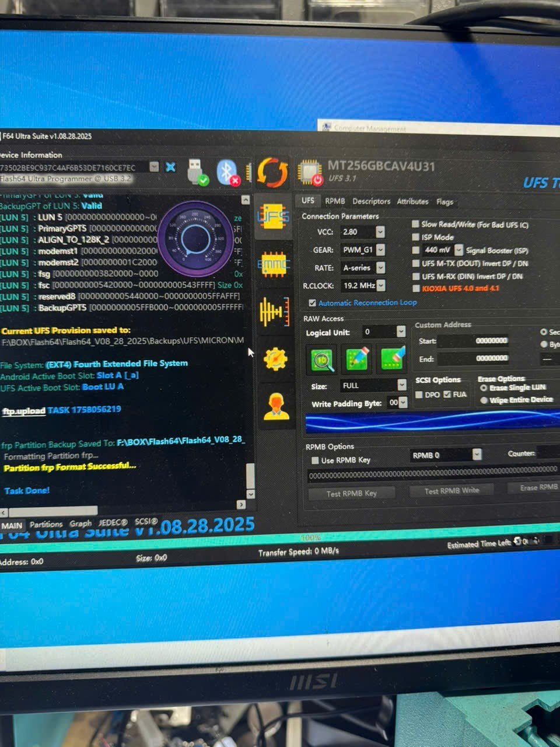This screenshot has width=560, height=747.
Task: Open the gear compass settings icon
Action: tap(275, 358)
